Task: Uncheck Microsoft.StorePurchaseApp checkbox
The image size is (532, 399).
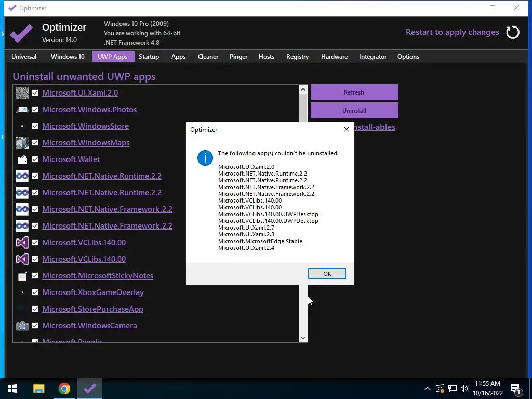Action: coord(35,309)
